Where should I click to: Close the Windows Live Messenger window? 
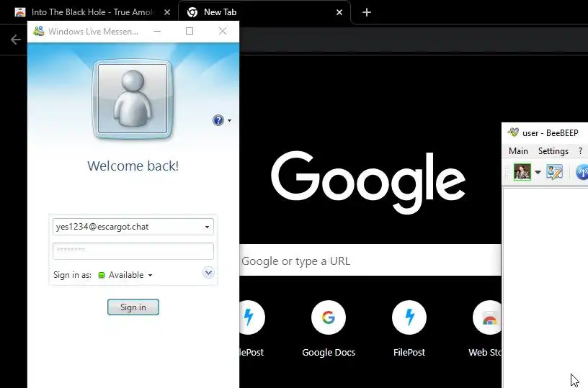tap(223, 31)
